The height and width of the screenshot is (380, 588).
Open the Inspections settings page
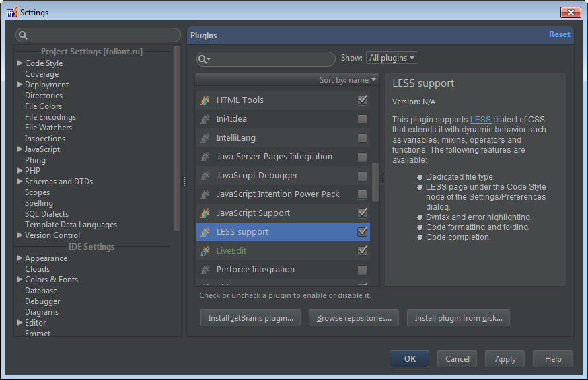click(x=45, y=139)
